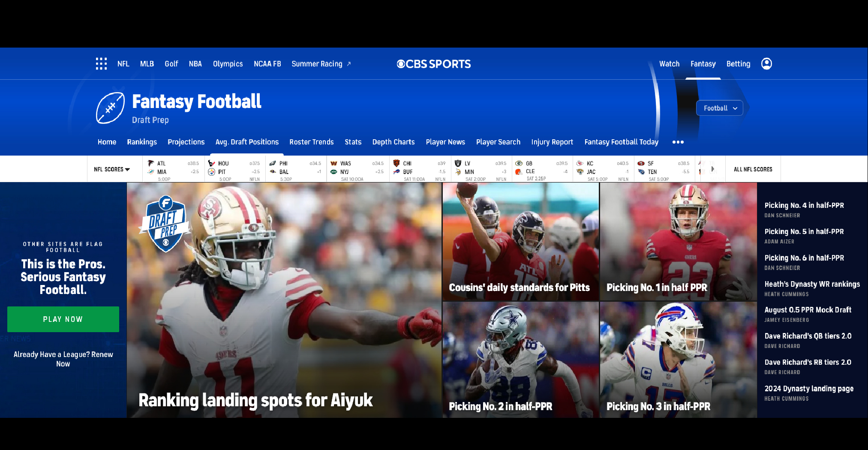Open the Olympics navigation item
Viewport: 868px width, 450px height.
[x=228, y=64]
